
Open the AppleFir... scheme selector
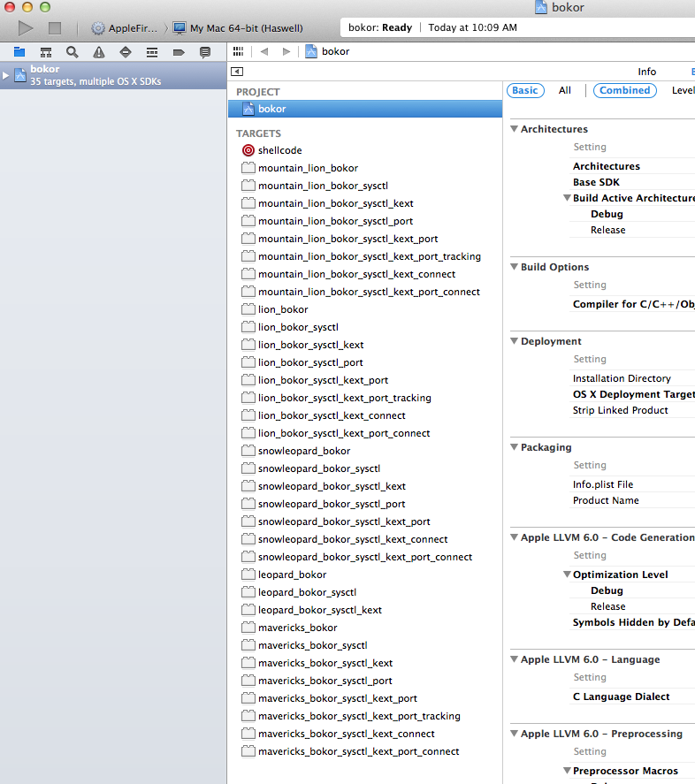click(125, 28)
